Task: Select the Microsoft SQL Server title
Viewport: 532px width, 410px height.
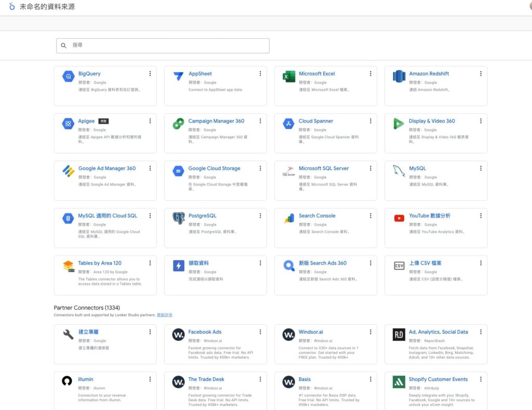Action: click(324, 168)
